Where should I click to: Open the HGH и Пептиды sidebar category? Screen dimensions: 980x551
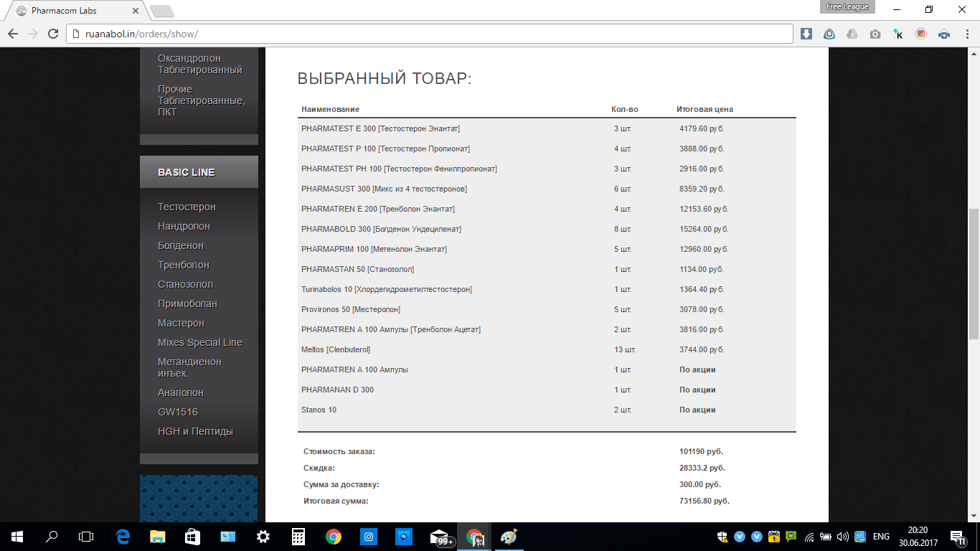195,431
